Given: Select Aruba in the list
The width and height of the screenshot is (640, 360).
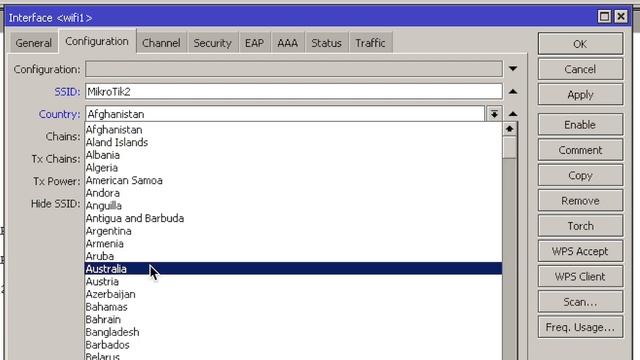Looking at the screenshot, I should (293, 256).
